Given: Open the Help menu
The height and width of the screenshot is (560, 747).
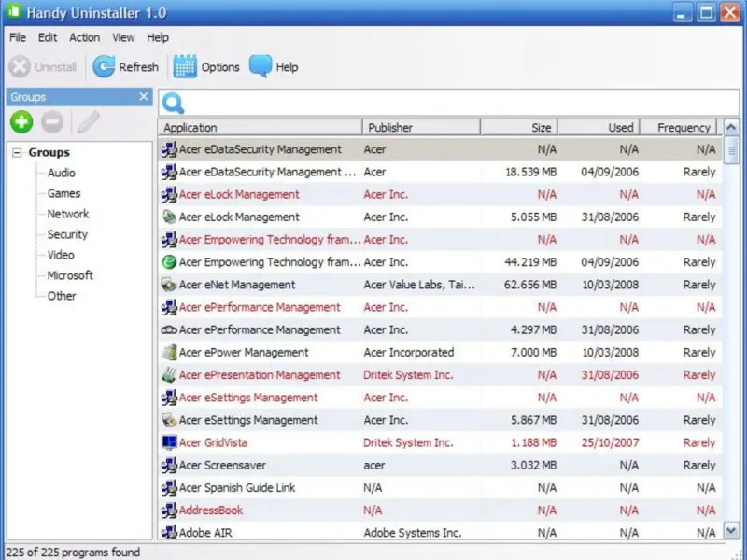Looking at the screenshot, I should coord(158,37).
